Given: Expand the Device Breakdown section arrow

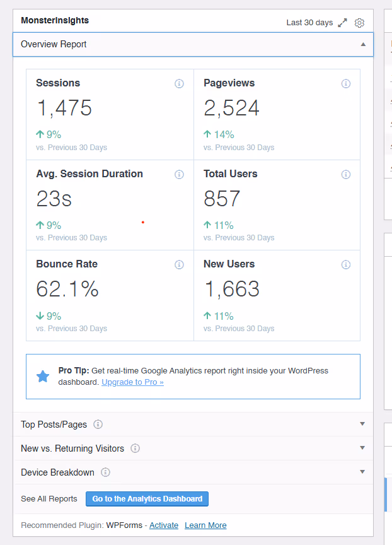Looking at the screenshot, I should pyautogui.click(x=362, y=472).
